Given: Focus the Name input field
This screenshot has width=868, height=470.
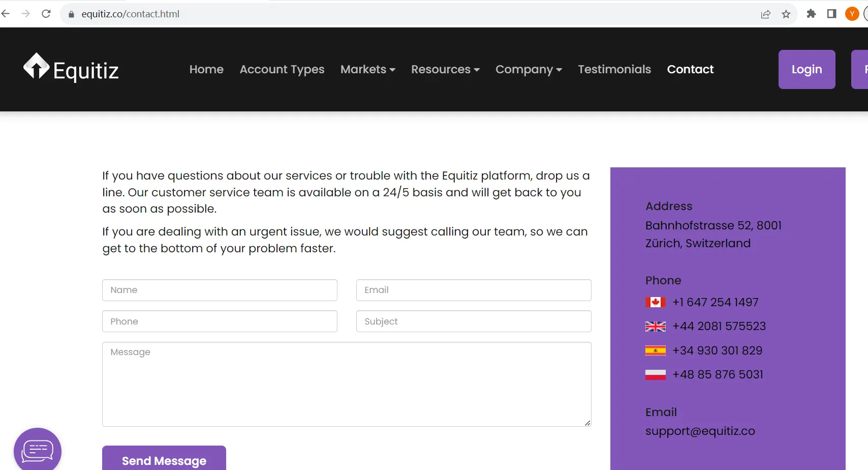Looking at the screenshot, I should pyautogui.click(x=220, y=290).
